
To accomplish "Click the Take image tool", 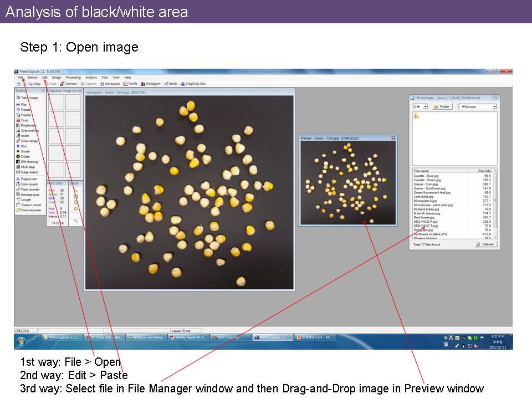I will [x=27, y=98].
